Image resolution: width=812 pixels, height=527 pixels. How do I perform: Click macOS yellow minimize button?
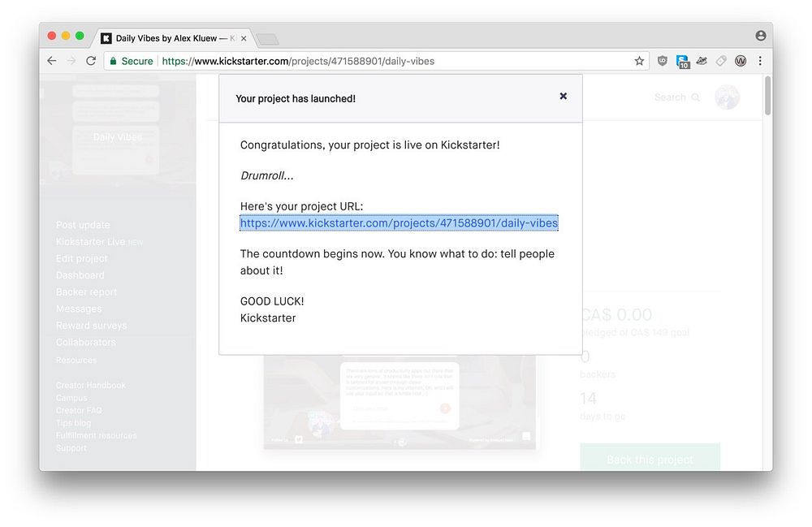66,36
